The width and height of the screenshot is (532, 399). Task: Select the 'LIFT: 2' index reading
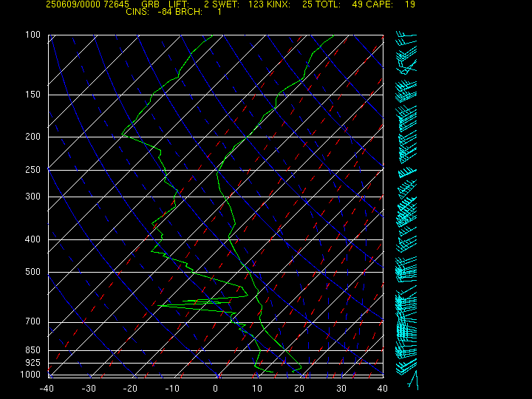point(188,4)
